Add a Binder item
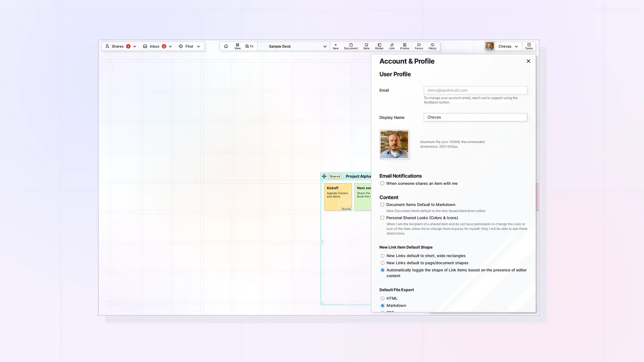The image size is (644, 362). 379,46
